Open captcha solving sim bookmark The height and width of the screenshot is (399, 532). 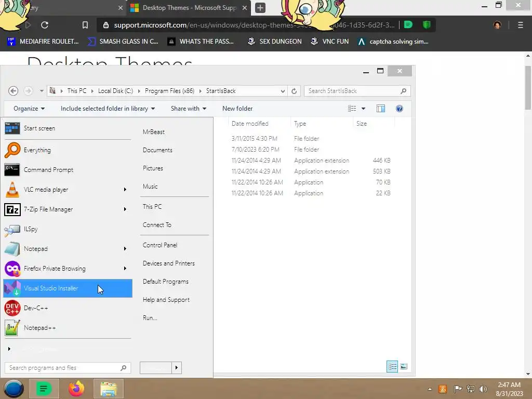(393, 42)
